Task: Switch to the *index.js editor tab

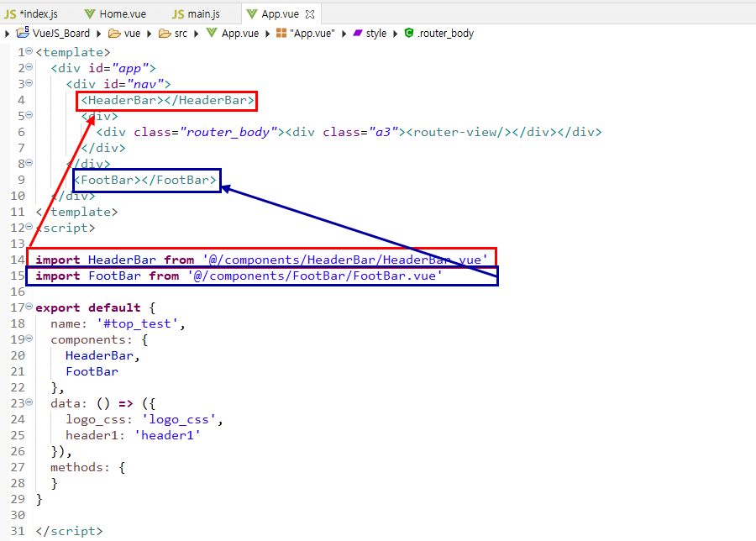Action: tap(32, 14)
